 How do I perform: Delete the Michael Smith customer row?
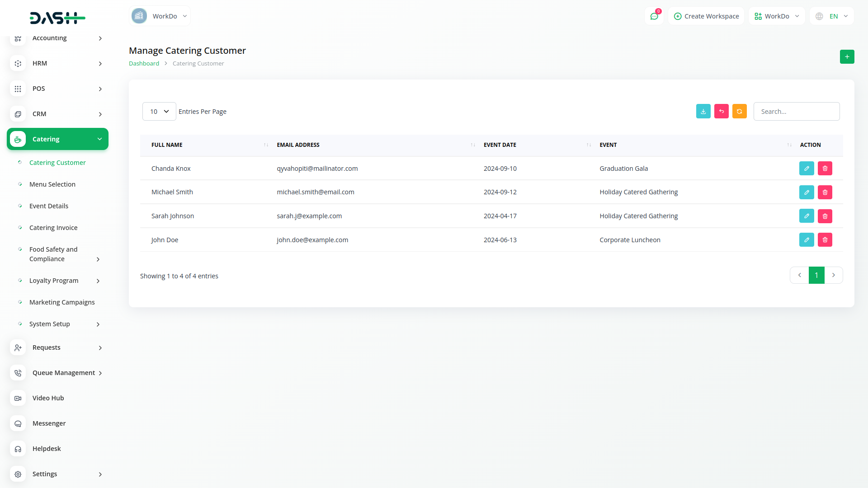[825, 192]
